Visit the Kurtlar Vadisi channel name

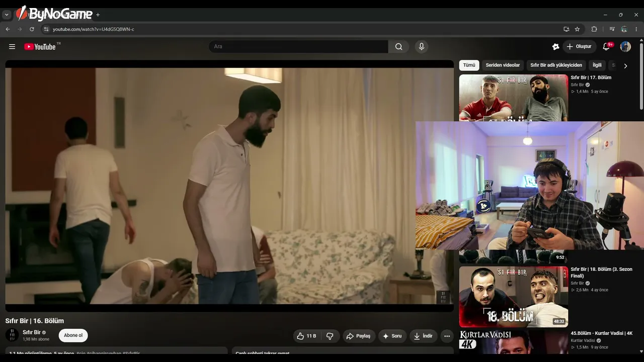[x=583, y=340]
